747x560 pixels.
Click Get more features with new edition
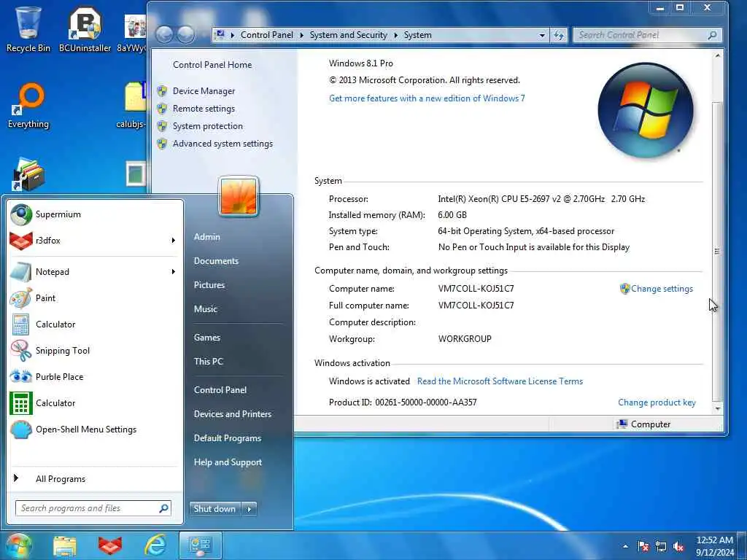tap(427, 98)
